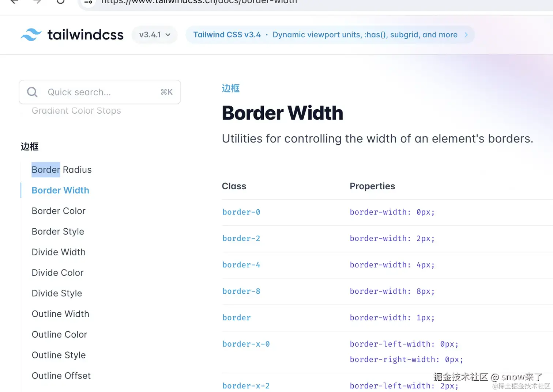Click the 边框 sidebar section heading
The image size is (553, 392).
[x=30, y=146]
